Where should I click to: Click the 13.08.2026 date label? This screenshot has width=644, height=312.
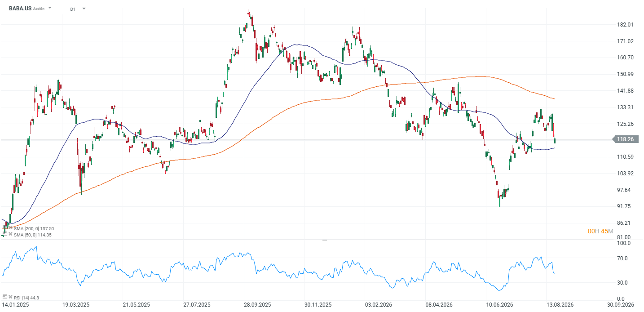pos(560,305)
